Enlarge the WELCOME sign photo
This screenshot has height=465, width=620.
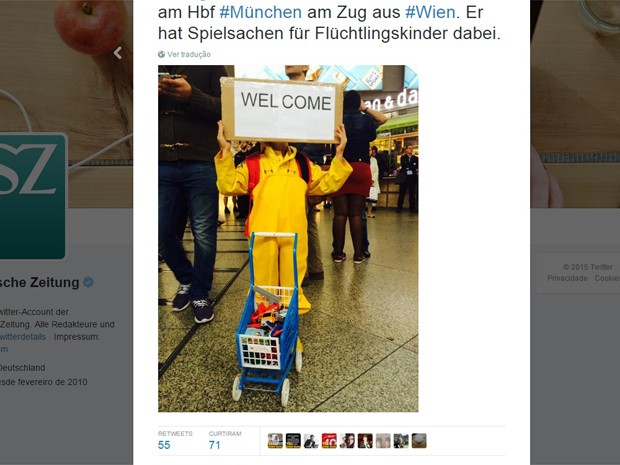(x=288, y=238)
